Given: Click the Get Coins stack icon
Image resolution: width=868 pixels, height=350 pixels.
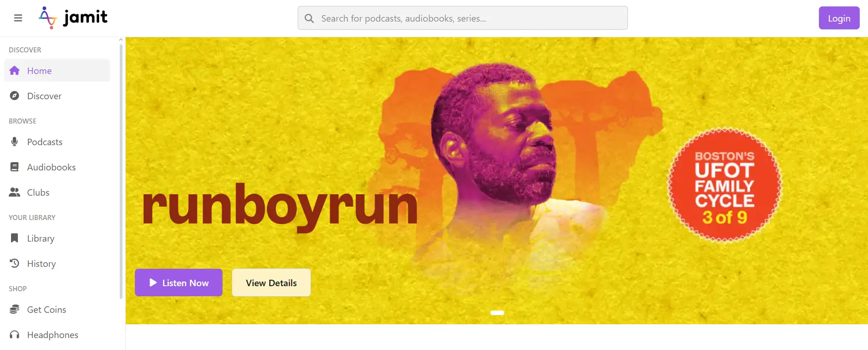Looking at the screenshot, I should [15, 310].
